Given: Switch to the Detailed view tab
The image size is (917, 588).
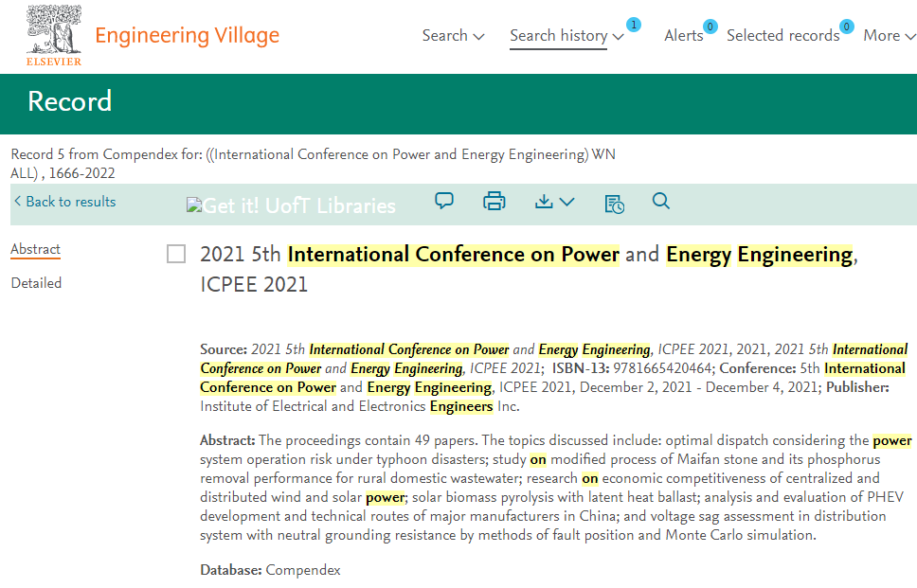Looking at the screenshot, I should pyautogui.click(x=36, y=283).
